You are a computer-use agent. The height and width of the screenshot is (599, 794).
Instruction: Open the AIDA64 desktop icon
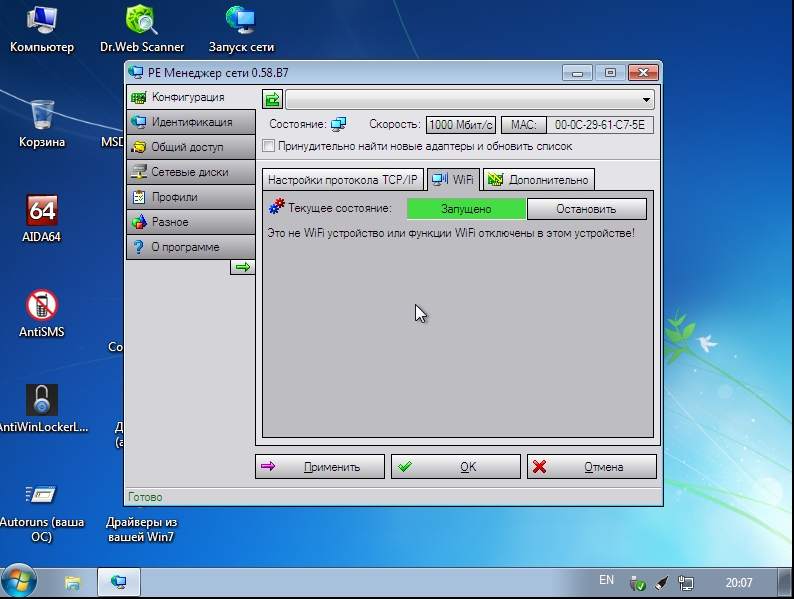click(42, 211)
